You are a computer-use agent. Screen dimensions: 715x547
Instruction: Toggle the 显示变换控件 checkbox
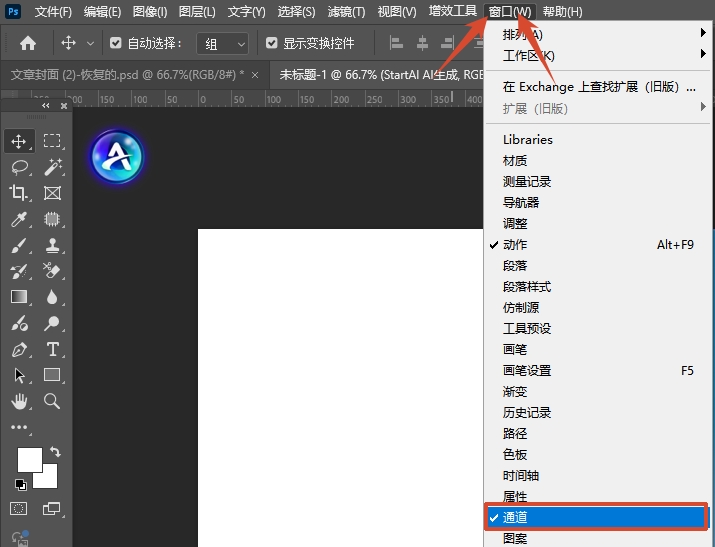tap(271, 43)
